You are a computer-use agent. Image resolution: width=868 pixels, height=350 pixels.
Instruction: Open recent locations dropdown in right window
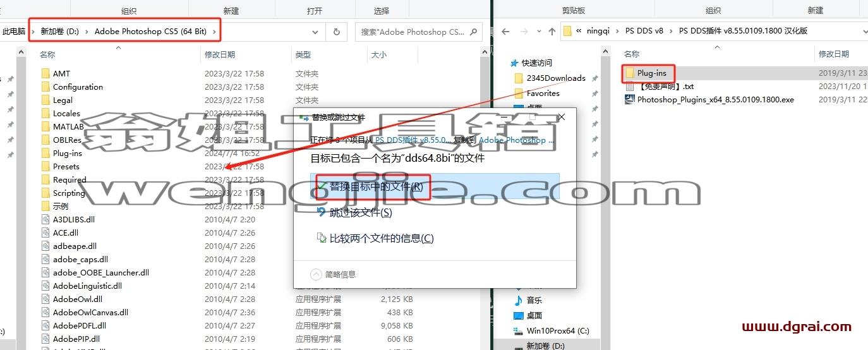[x=538, y=31]
